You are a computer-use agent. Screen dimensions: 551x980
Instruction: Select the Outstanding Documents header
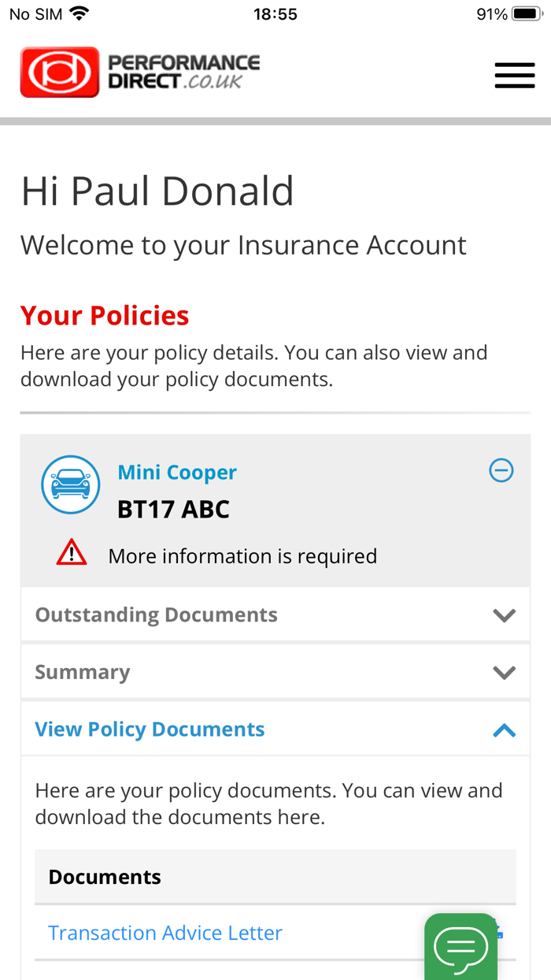click(x=154, y=614)
